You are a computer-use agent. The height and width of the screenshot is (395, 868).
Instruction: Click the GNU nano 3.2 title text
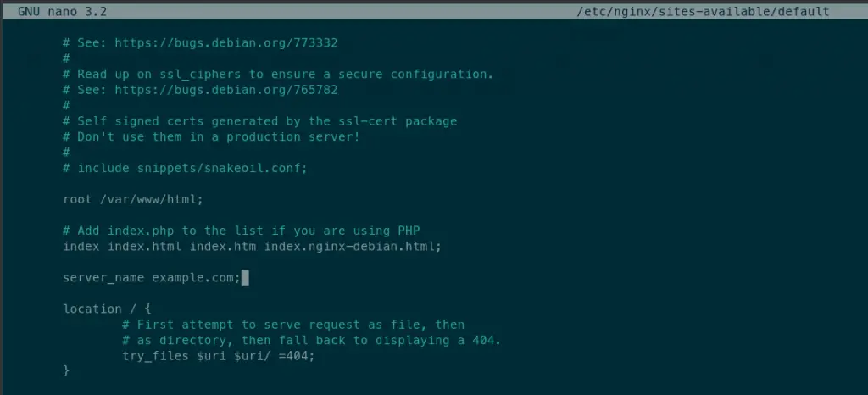[x=63, y=12]
